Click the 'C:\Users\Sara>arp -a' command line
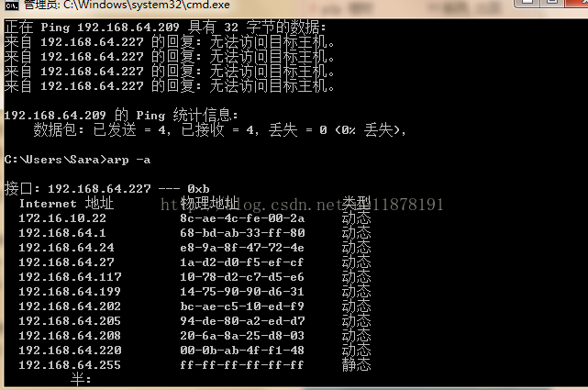 [78, 160]
